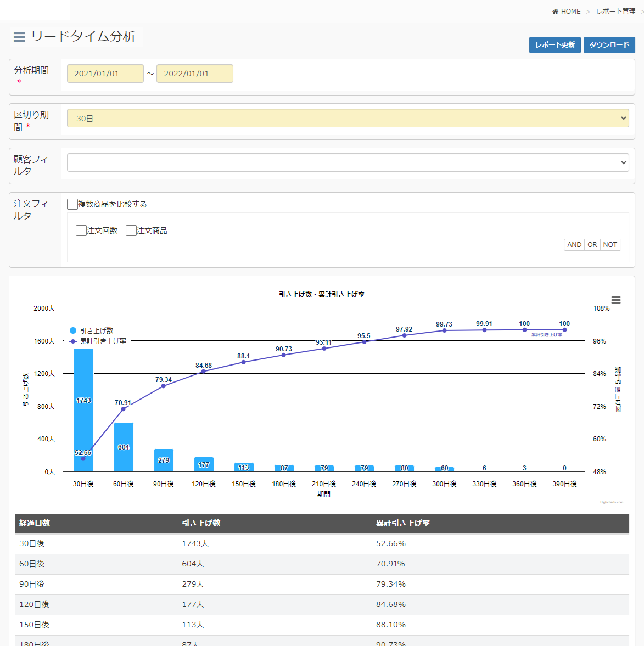Check the 注文回数 filter checkbox
Screen dimensions: 644x646
pyautogui.click(x=81, y=231)
